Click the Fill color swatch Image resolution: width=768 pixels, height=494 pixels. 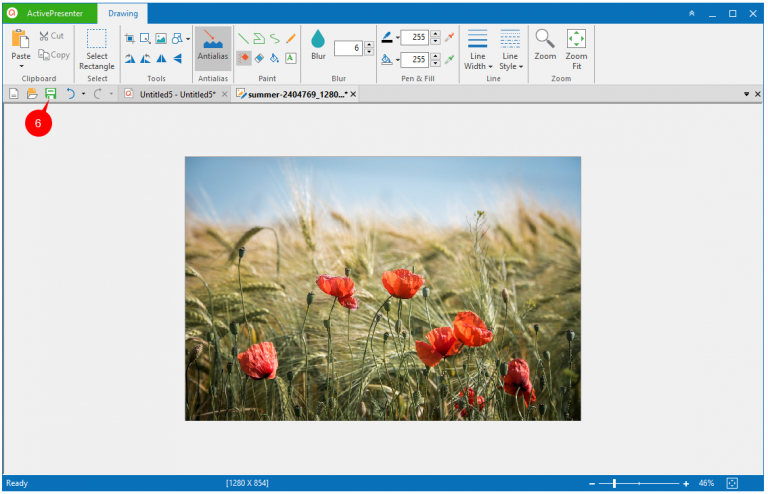point(387,59)
